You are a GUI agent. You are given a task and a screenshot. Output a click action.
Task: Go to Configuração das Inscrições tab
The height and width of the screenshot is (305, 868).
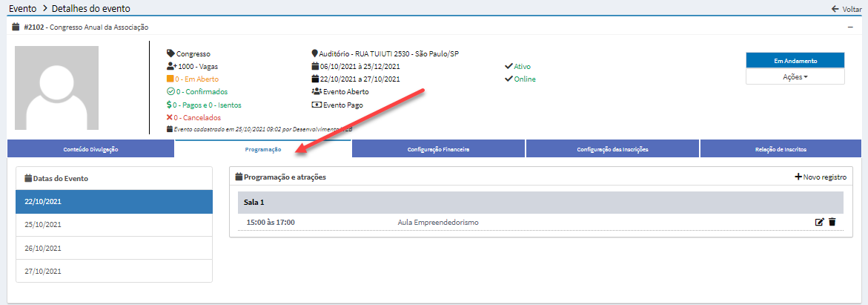pyautogui.click(x=612, y=149)
